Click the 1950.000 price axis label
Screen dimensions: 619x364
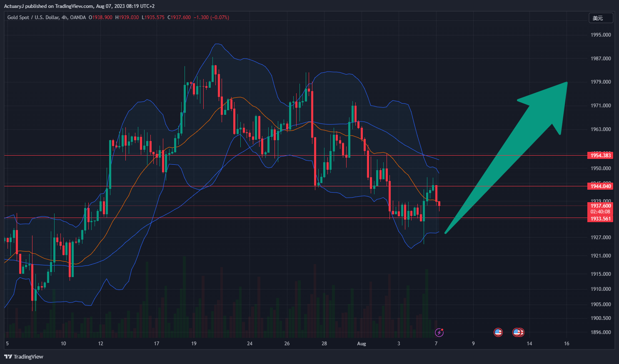pos(601,168)
